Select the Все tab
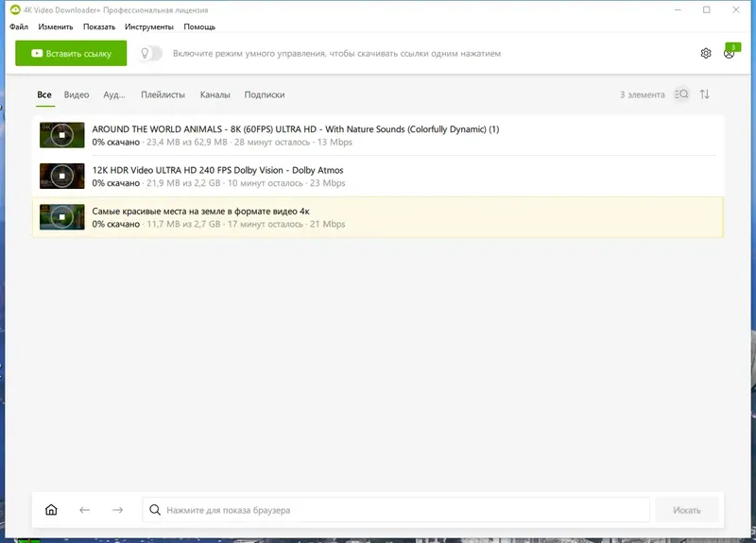Image resolution: width=756 pixels, height=543 pixels. tap(44, 95)
